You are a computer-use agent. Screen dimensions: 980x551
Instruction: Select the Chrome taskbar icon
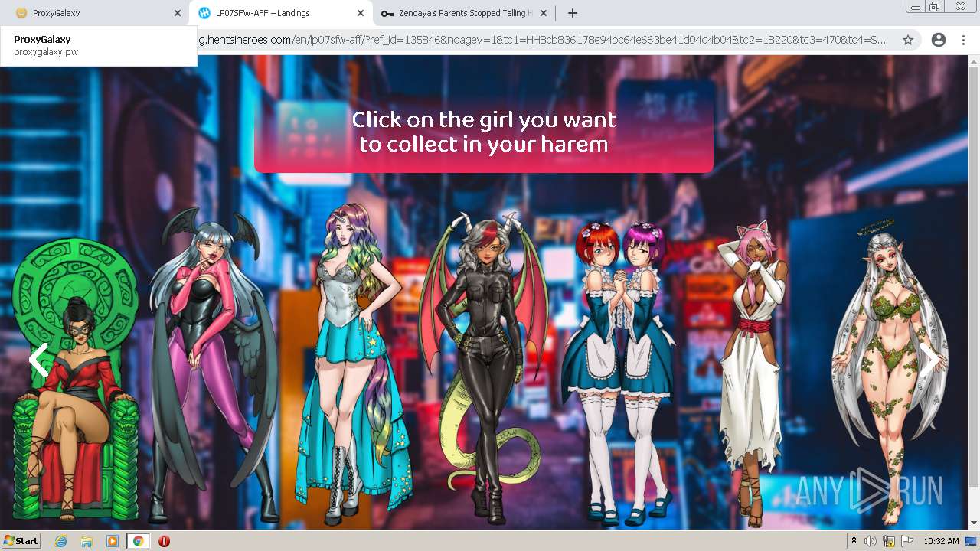[138, 541]
